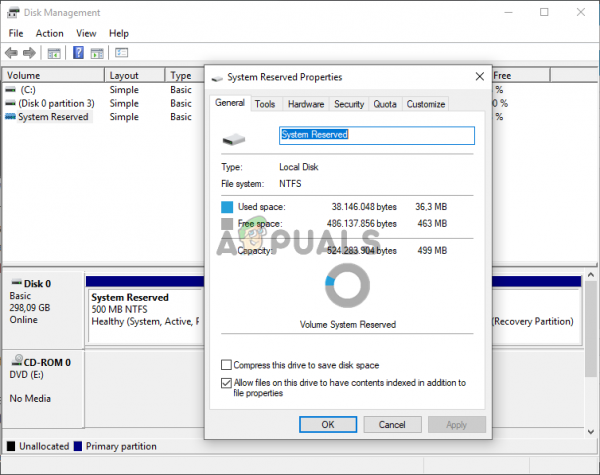Click the OK button
The image size is (600, 475).
pyautogui.click(x=328, y=424)
